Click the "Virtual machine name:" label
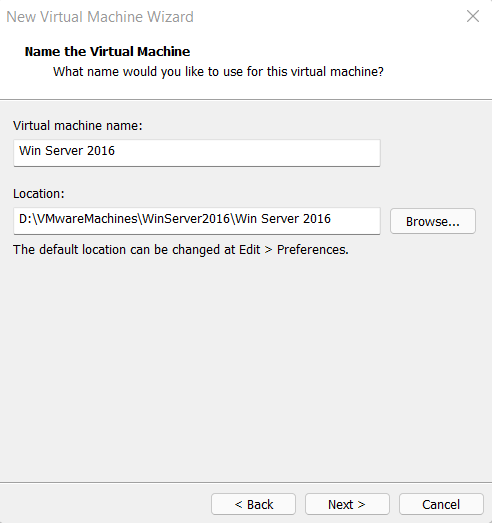Screen dimensions: 492x523 pyautogui.click(x=78, y=126)
